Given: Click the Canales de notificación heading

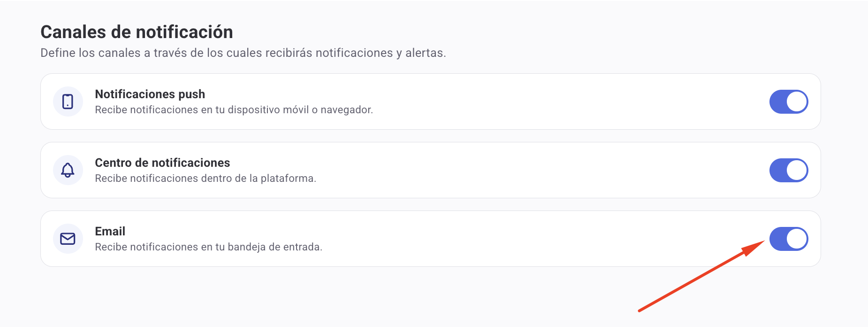Looking at the screenshot, I should point(137,32).
